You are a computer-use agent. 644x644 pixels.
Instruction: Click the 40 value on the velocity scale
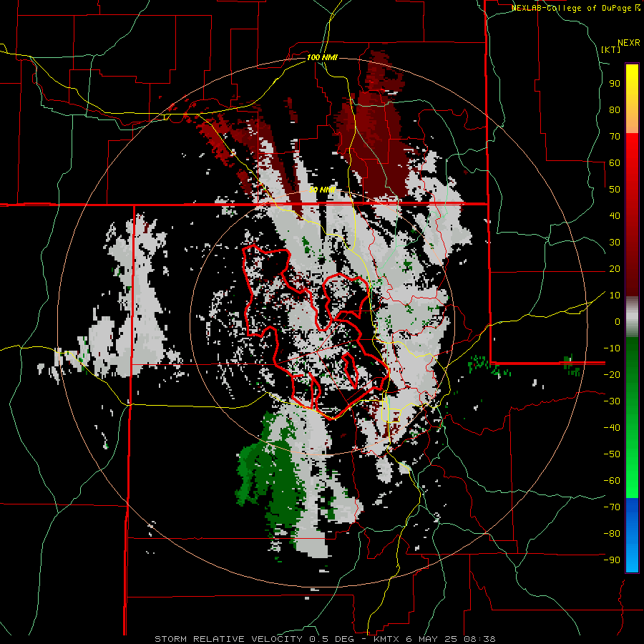(615, 216)
